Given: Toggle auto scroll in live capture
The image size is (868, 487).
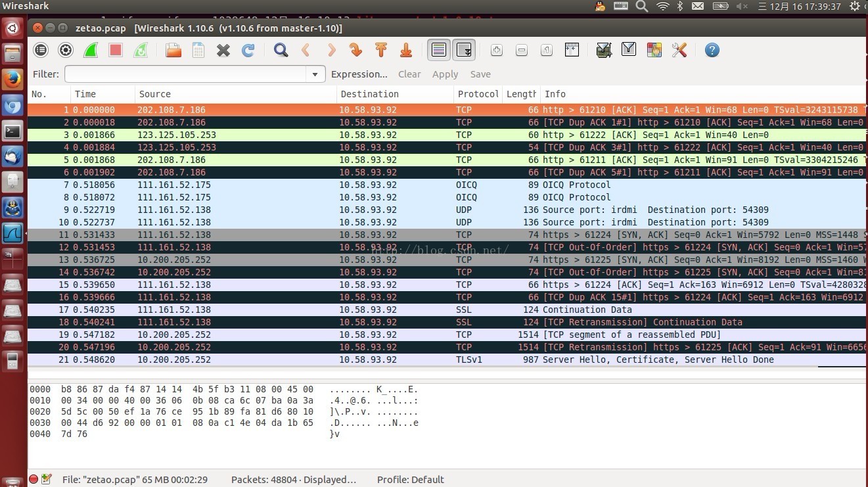Looking at the screenshot, I should (x=464, y=50).
